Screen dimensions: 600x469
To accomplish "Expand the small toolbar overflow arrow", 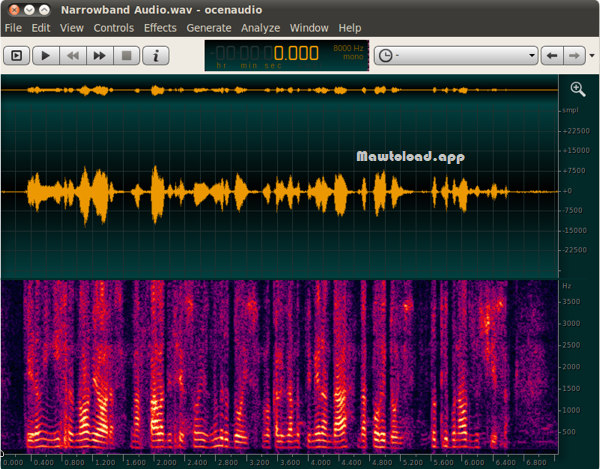I will tap(592, 56).
